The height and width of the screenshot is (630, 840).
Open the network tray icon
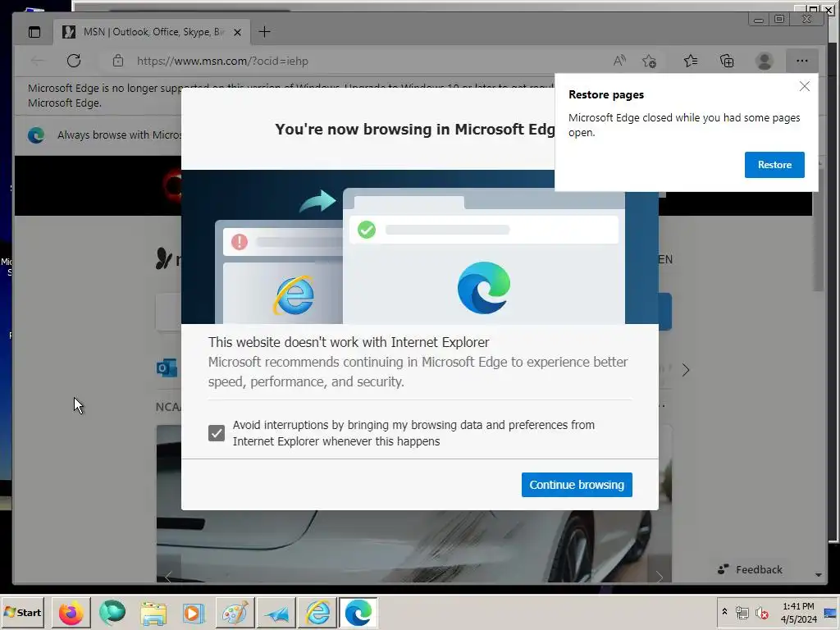click(742, 612)
